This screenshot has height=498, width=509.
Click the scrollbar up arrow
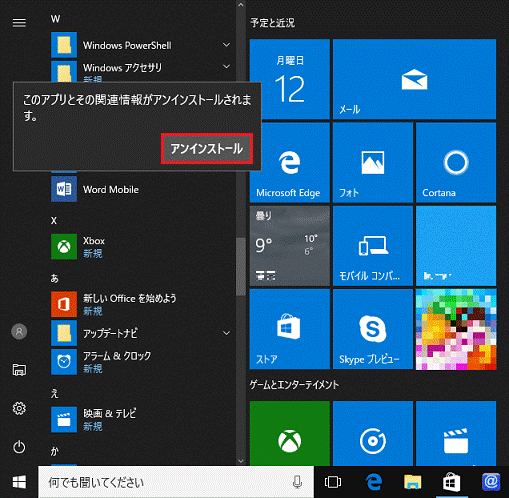(240, 5)
